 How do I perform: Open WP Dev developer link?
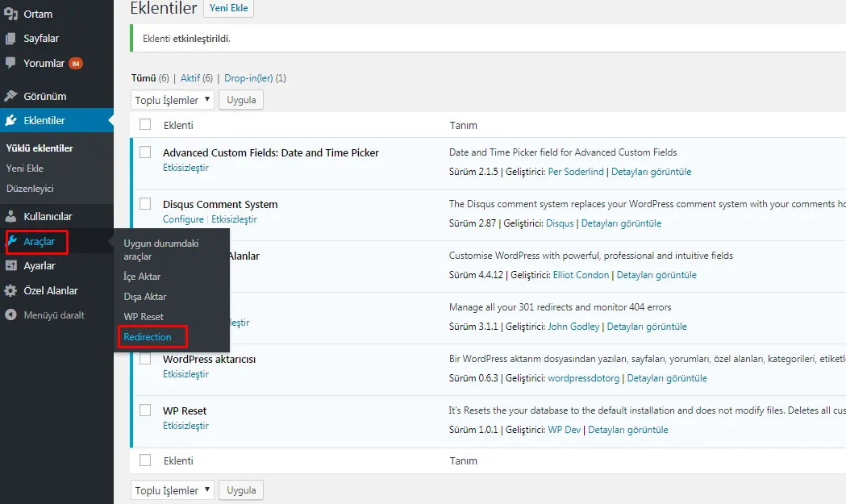[x=565, y=430]
